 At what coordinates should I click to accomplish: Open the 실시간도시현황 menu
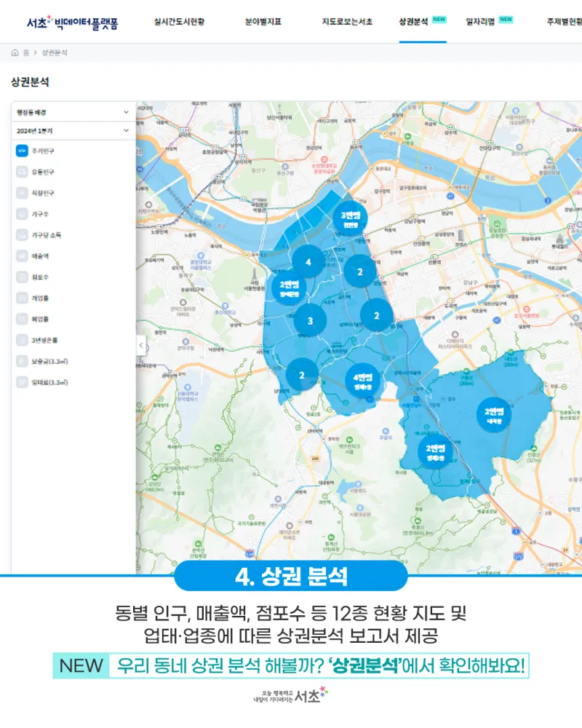click(179, 22)
